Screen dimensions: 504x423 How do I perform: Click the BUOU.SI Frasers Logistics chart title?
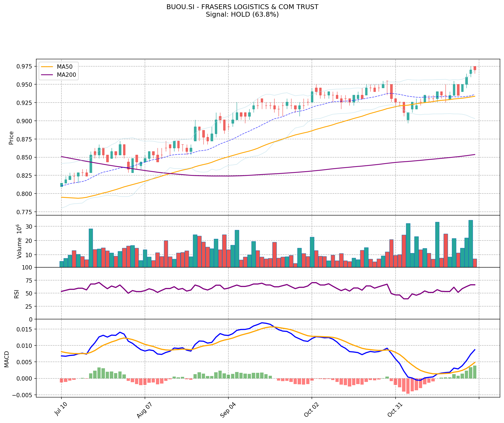coord(242,7)
